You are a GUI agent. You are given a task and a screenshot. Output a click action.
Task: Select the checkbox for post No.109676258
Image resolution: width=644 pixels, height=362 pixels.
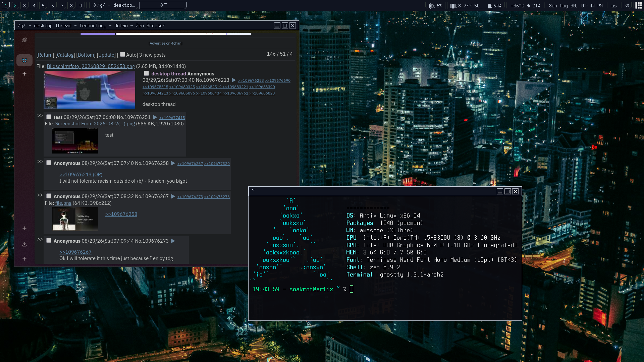click(49, 163)
